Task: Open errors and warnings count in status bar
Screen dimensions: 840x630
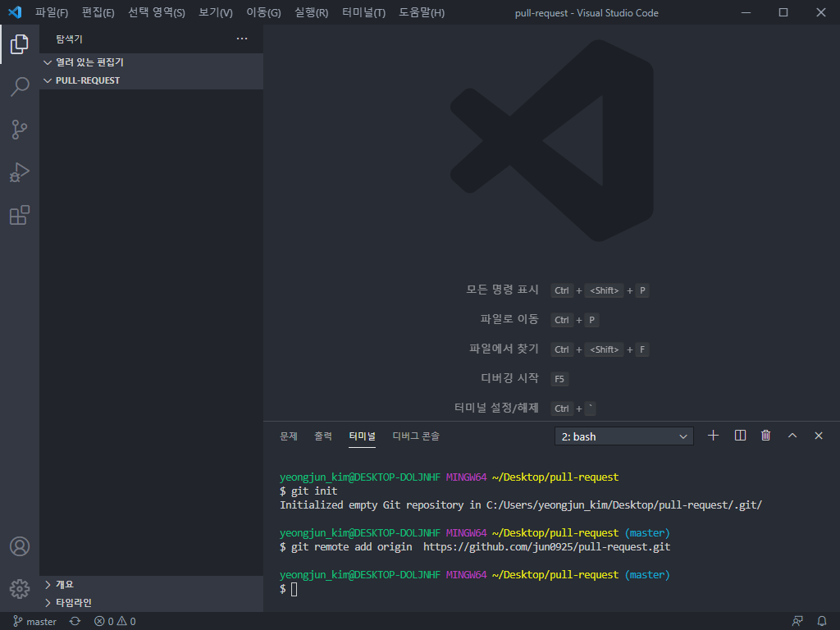Action: 115,622
